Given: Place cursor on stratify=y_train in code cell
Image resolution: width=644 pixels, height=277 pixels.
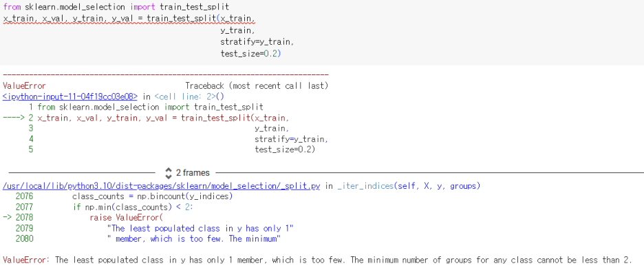Looking at the screenshot, I should coord(257,42).
